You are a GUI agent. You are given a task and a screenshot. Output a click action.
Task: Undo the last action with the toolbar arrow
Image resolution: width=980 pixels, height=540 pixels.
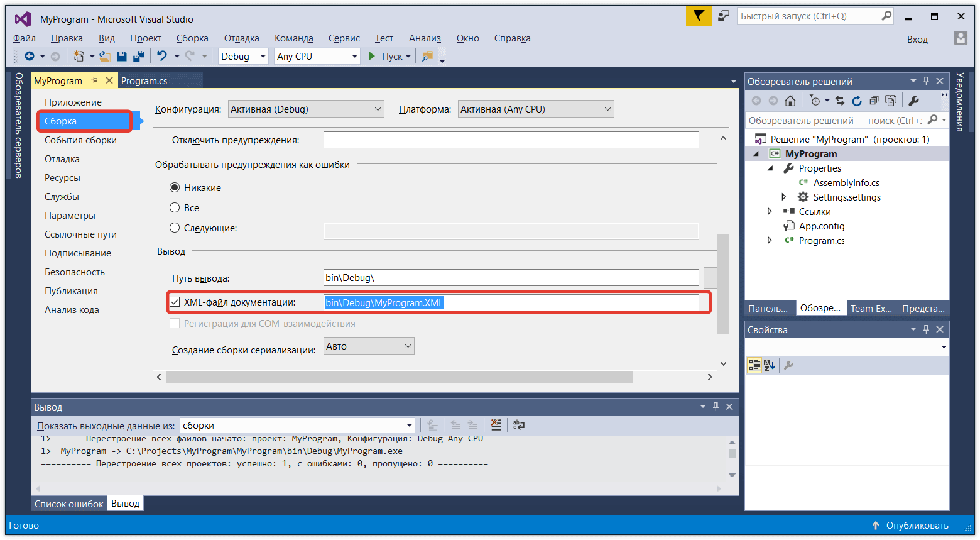click(x=162, y=57)
